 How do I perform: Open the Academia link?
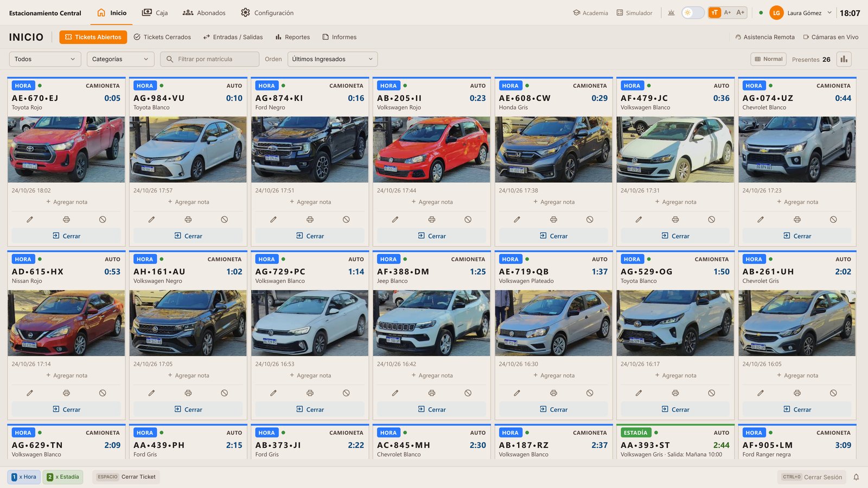(590, 13)
